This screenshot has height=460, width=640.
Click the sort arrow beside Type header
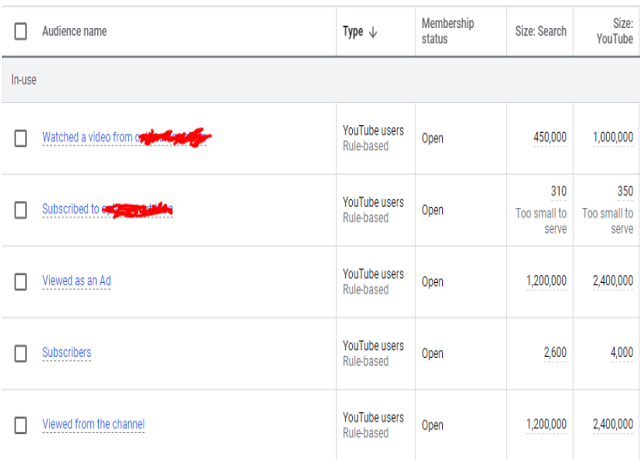(373, 32)
